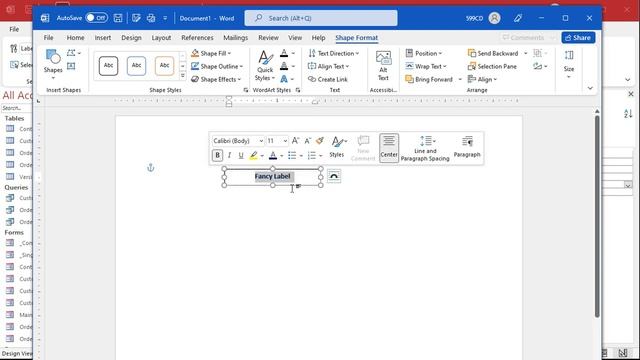The height and width of the screenshot is (360, 640).
Task: Click the anchor icon in the margin
Action: (151, 167)
